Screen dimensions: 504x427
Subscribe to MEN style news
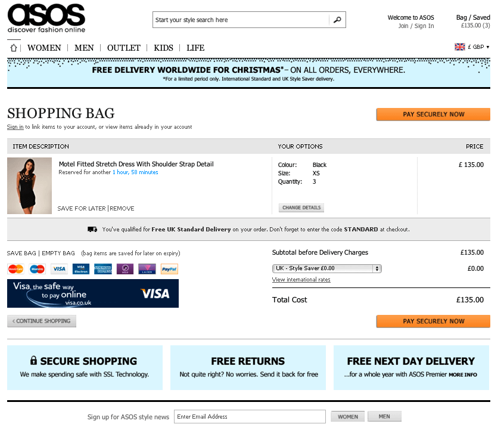pos(384,416)
